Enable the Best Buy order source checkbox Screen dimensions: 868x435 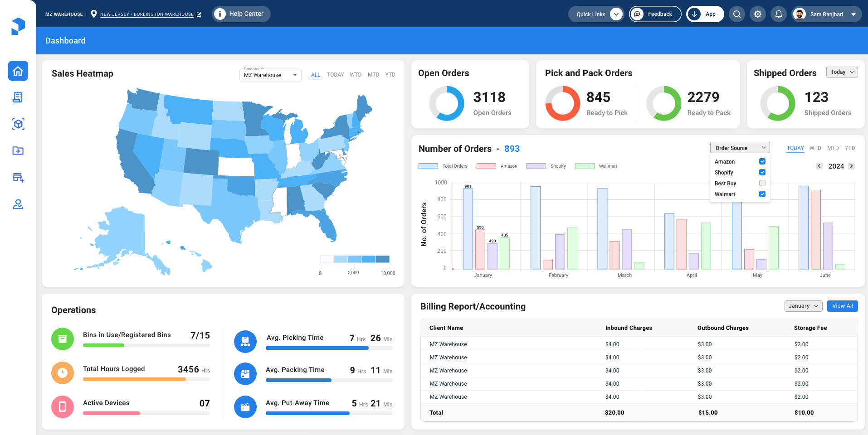762,183
